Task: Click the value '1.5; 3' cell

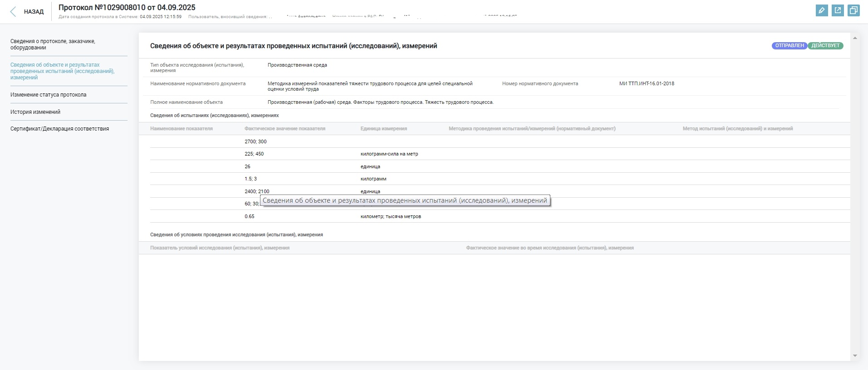Action: click(251, 179)
